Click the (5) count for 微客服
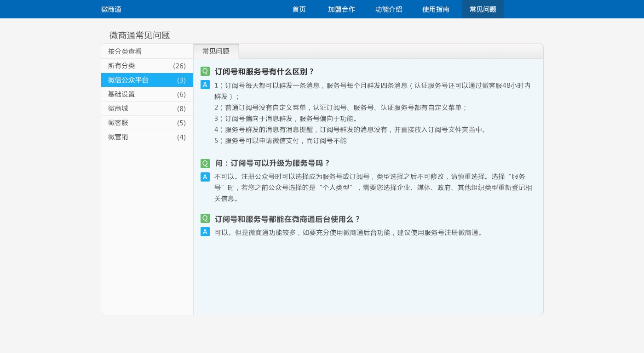The width and height of the screenshot is (644, 353). click(181, 123)
